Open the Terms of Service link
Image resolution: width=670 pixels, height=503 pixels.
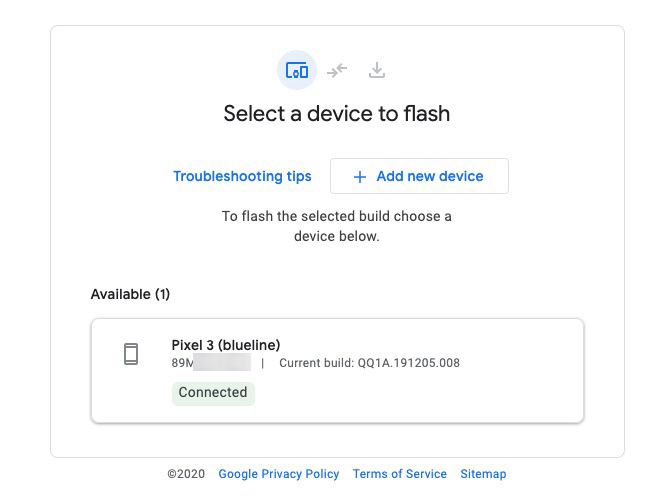click(x=400, y=474)
